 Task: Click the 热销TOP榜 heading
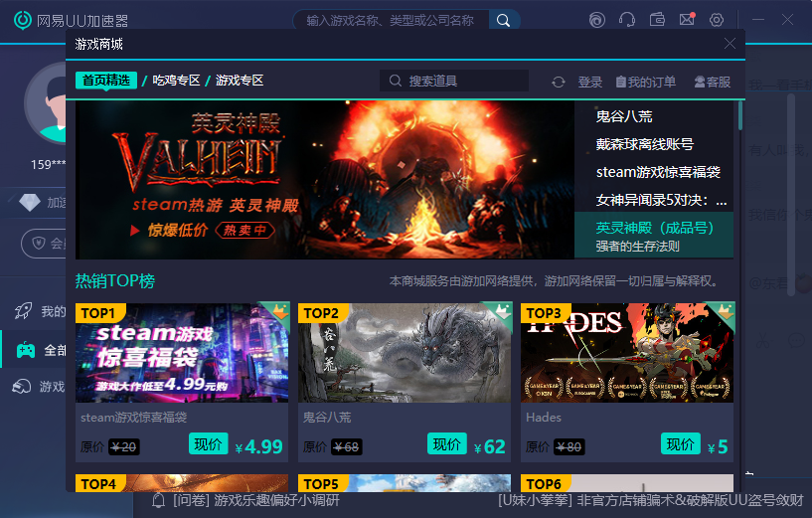point(115,280)
